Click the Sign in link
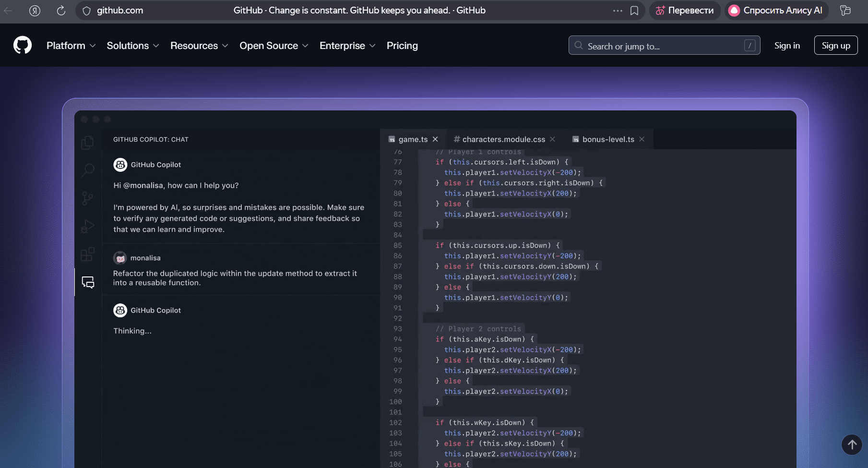This screenshot has height=468, width=868. [787, 46]
